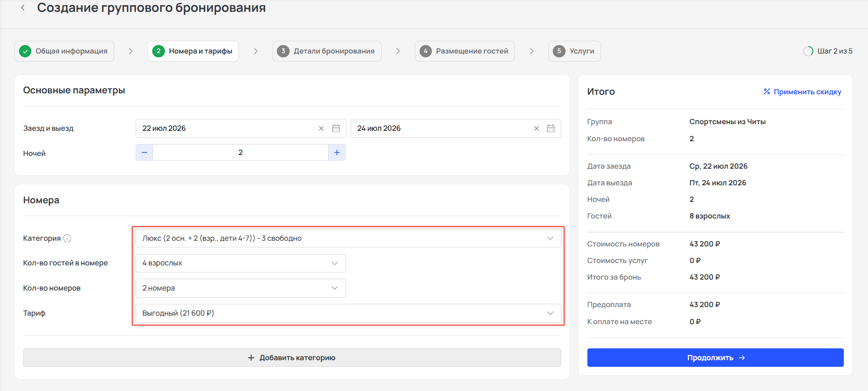868x391 pixels.
Task: Click Применить скидку link
Action: (803, 92)
